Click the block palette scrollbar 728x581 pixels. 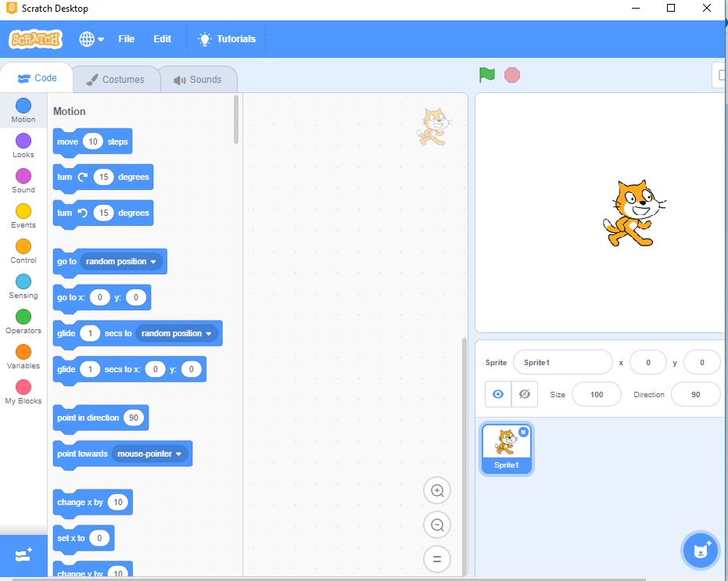point(236,120)
